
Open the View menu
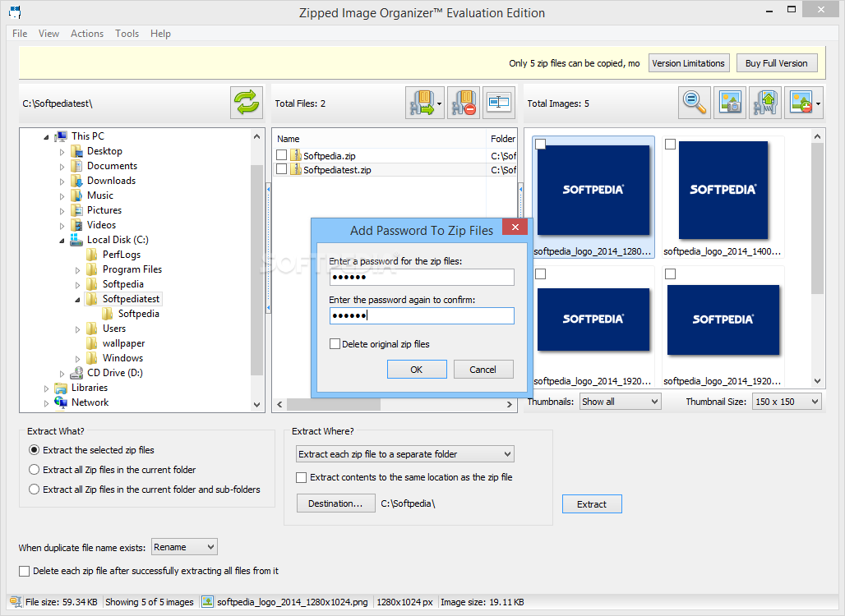(48, 34)
